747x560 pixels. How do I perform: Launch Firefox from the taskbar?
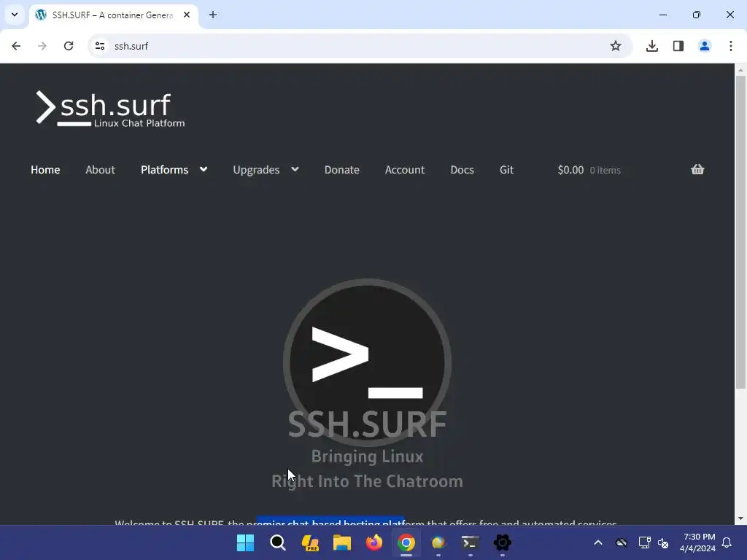tap(374, 542)
